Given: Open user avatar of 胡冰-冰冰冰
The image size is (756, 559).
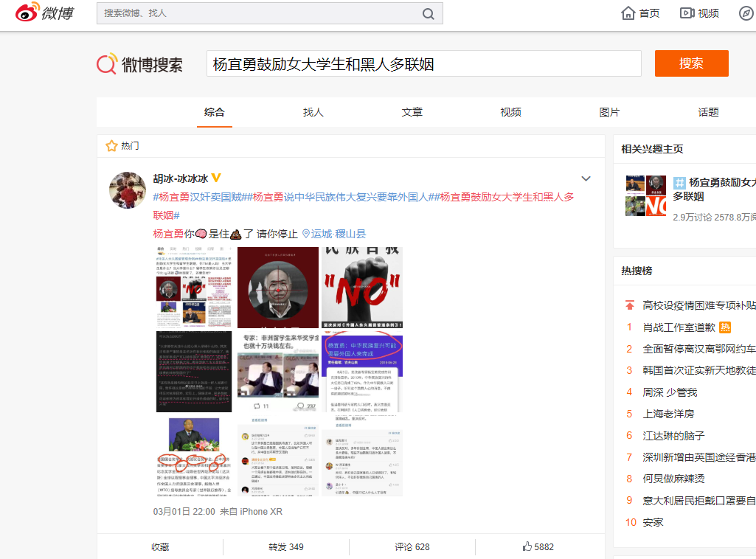Looking at the screenshot, I should (128, 190).
